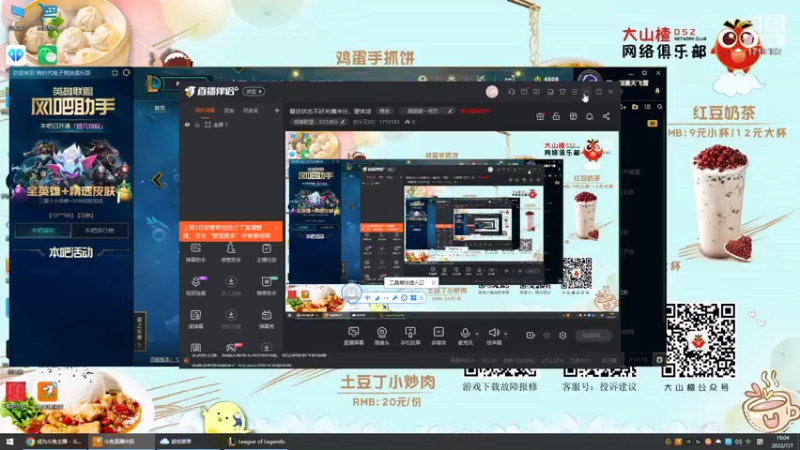Click the back arrow in League client
This screenshot has width=800, height=450.
157,180
